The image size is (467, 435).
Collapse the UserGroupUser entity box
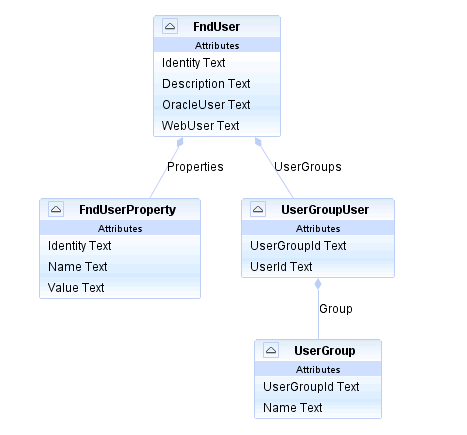click(x=258, y=209)
